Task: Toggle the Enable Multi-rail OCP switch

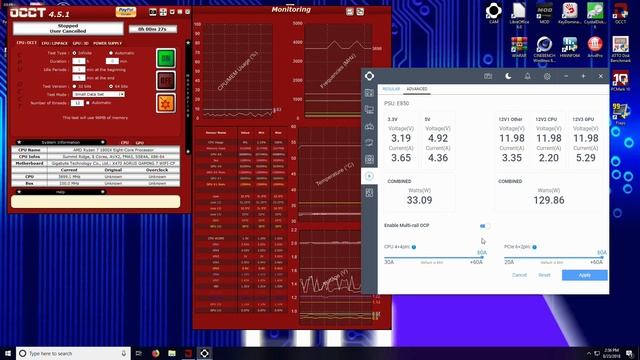Action: [x=484, y=226]
